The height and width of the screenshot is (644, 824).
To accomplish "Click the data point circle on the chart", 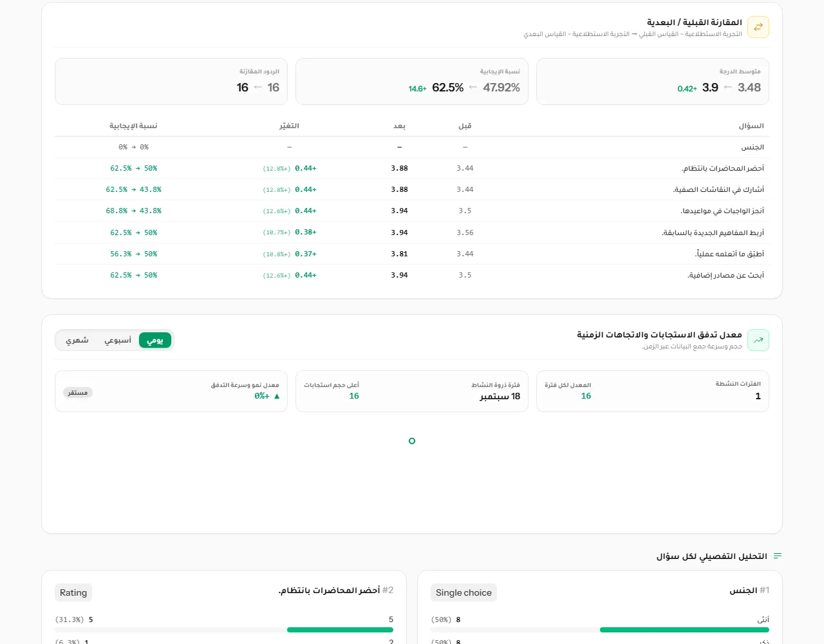I will (x=412, y=441).
